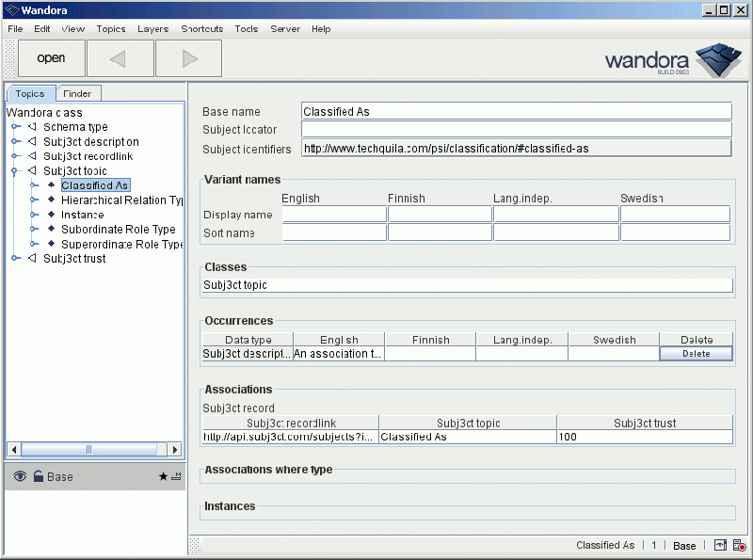
Task: Click the memory indicator icon next to the star
Action: coord(177,476)
